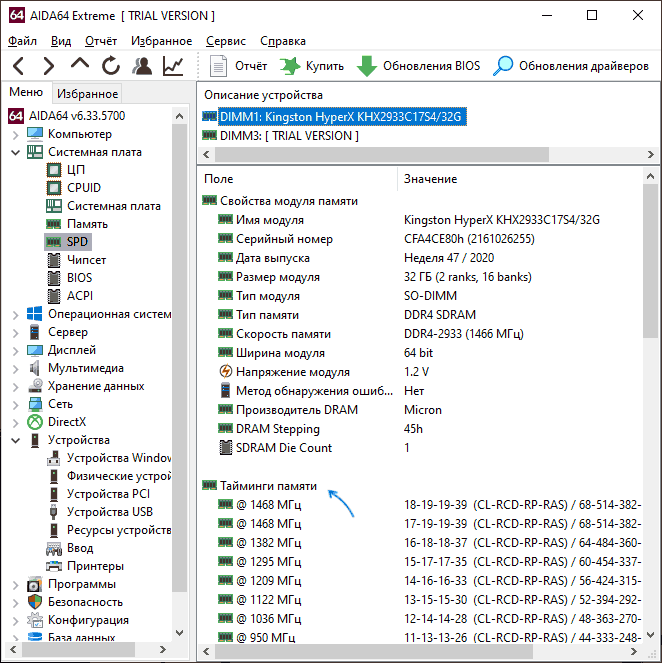Select the Серийный номер row
Image resolution: width=662 pixels, height=663 pixels.
[x=421, y=239]
